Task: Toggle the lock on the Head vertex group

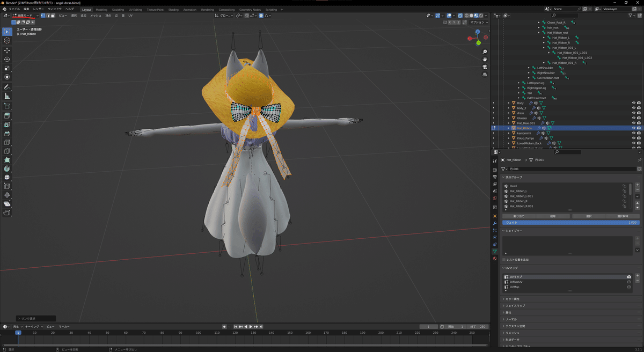Action: 625,186
